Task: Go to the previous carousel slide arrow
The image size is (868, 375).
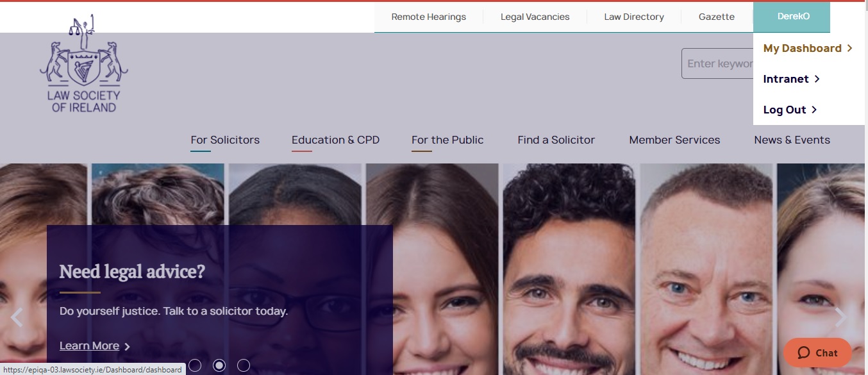Action: click(17, 317)
